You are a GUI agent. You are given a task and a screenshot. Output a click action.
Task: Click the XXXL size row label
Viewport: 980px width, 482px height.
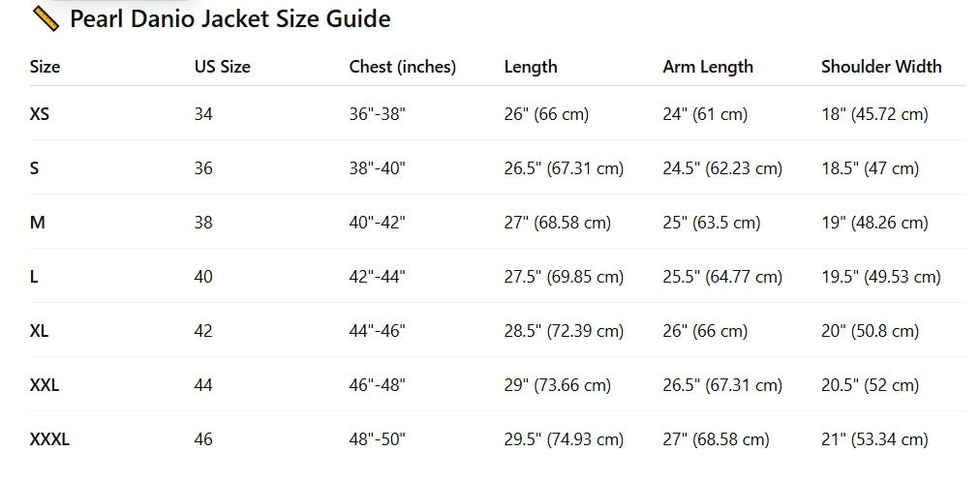tap(49, 439)
